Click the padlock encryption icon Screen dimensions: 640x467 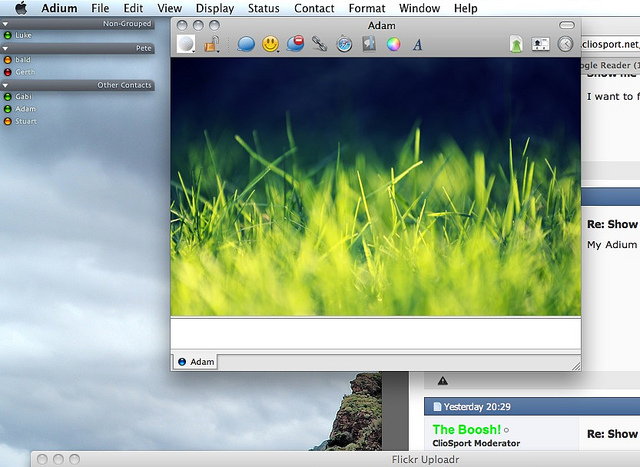pos(211,44)
